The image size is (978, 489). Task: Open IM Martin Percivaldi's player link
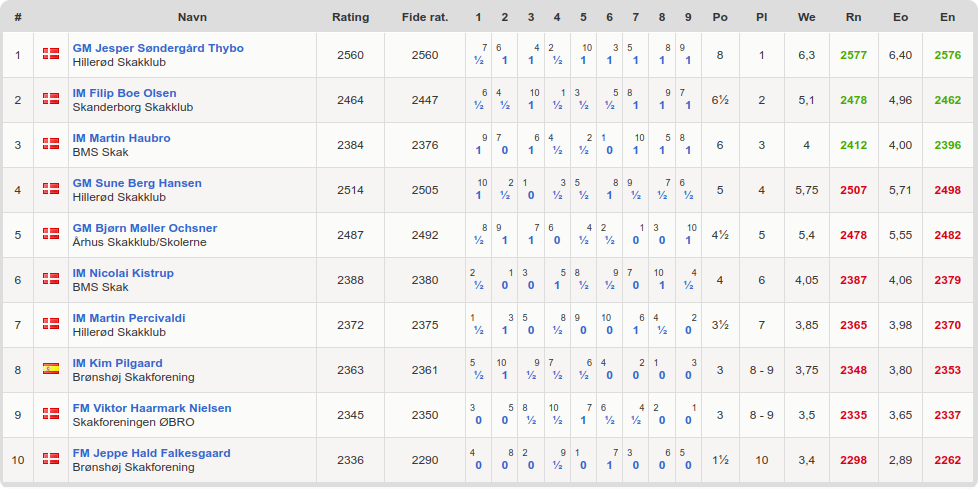[x=129, y=318]
